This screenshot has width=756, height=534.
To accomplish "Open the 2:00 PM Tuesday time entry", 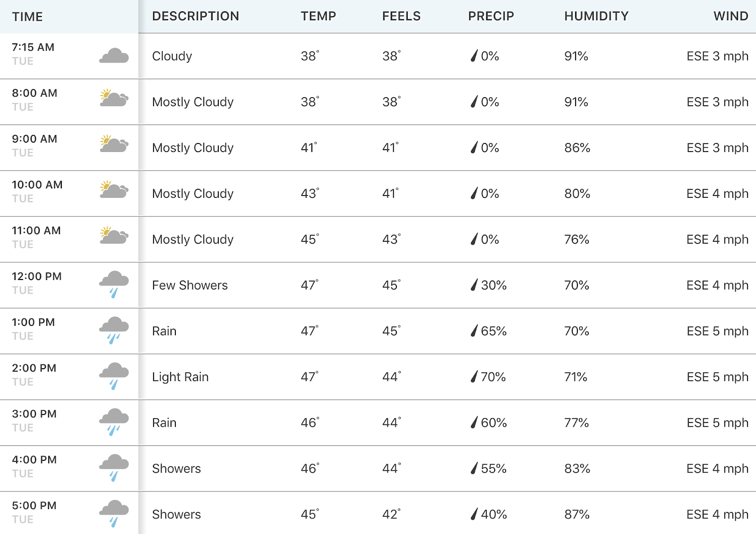I will pos(34,374).
